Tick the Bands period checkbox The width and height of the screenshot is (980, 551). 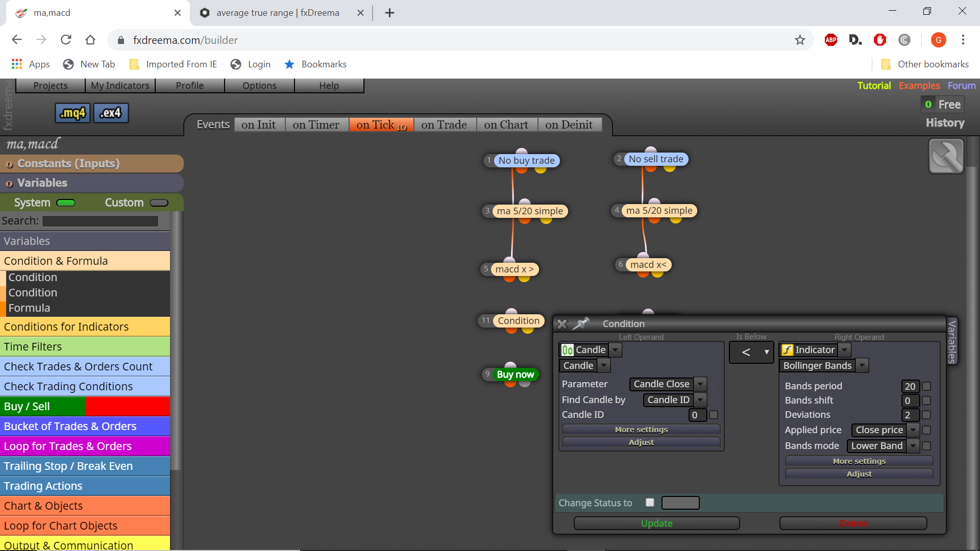(x=927, y=387)
